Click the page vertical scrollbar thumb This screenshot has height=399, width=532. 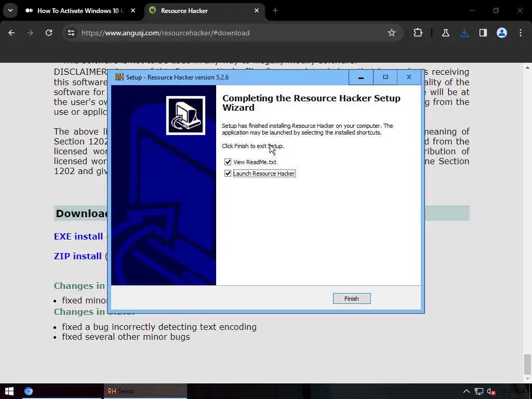coord(527,363)
